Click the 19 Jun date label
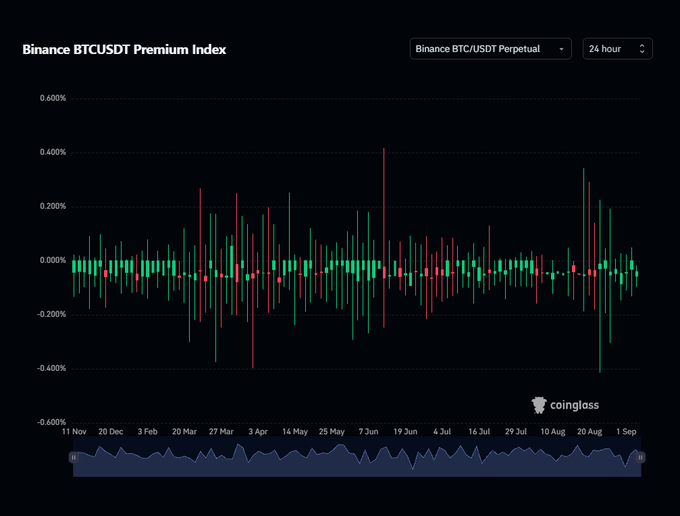This screenshot has height=516, width=680. 405,431
